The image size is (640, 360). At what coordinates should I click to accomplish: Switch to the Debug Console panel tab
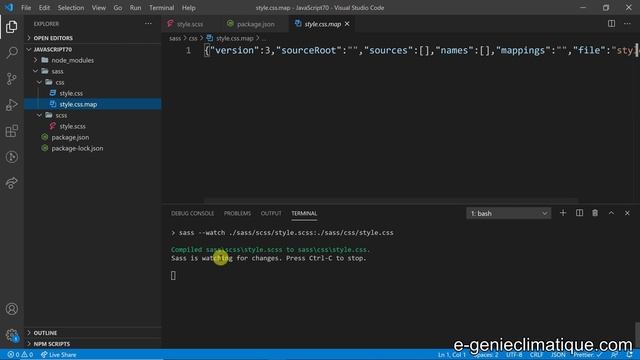pyautogui.click(x=192, y=213)
